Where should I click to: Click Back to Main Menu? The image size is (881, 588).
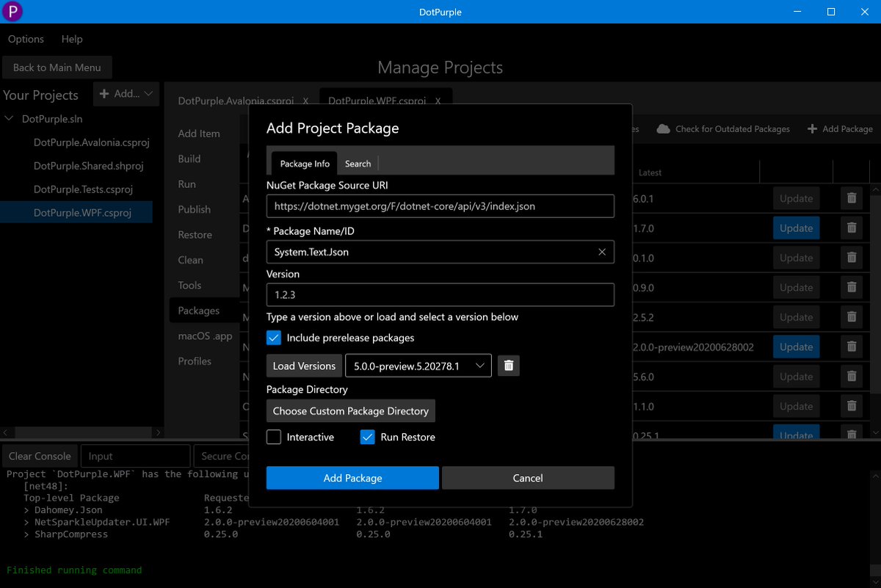57,68
